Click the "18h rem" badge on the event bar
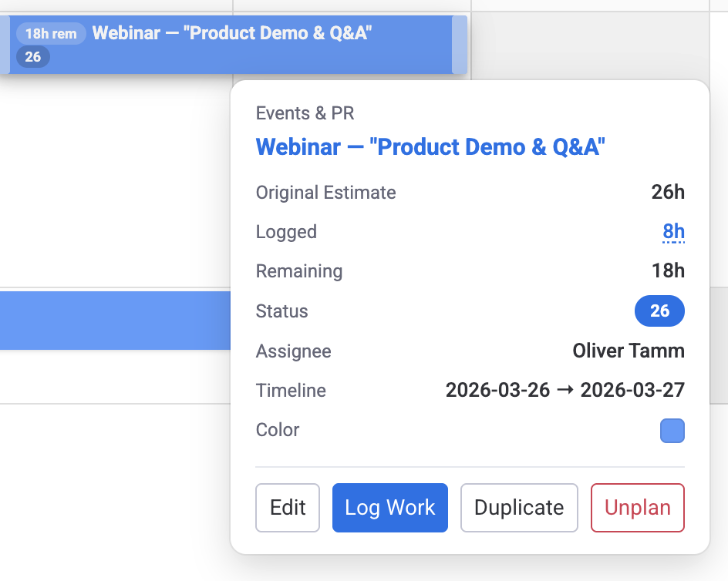728x581 pixels. pyautogui.click(x=50, y=33)
